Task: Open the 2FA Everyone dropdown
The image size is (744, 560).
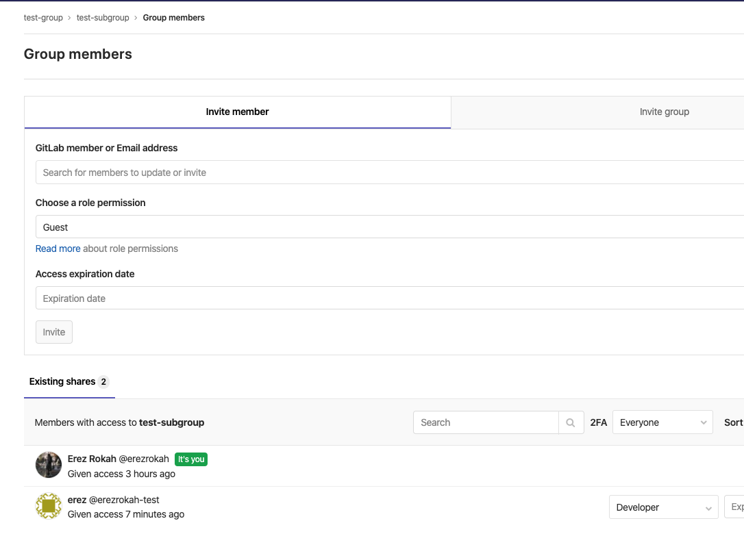Action: (x=662, y=422)
